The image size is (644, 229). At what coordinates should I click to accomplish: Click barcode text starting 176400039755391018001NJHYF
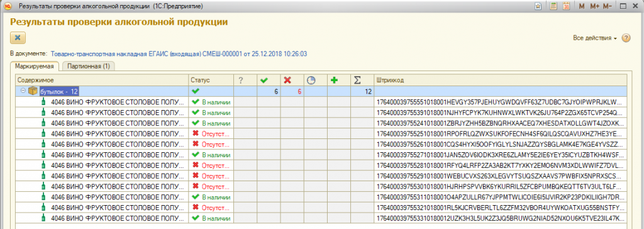[x=500, y=112]
